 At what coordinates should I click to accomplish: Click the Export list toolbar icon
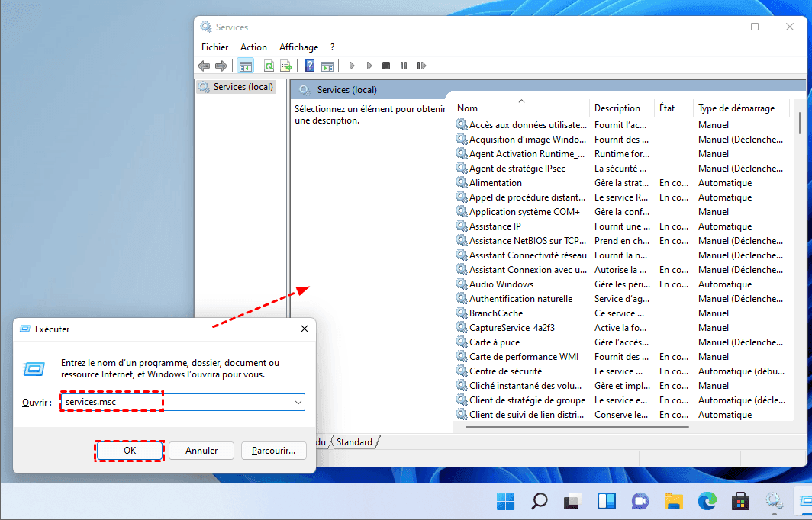[286, 66]
